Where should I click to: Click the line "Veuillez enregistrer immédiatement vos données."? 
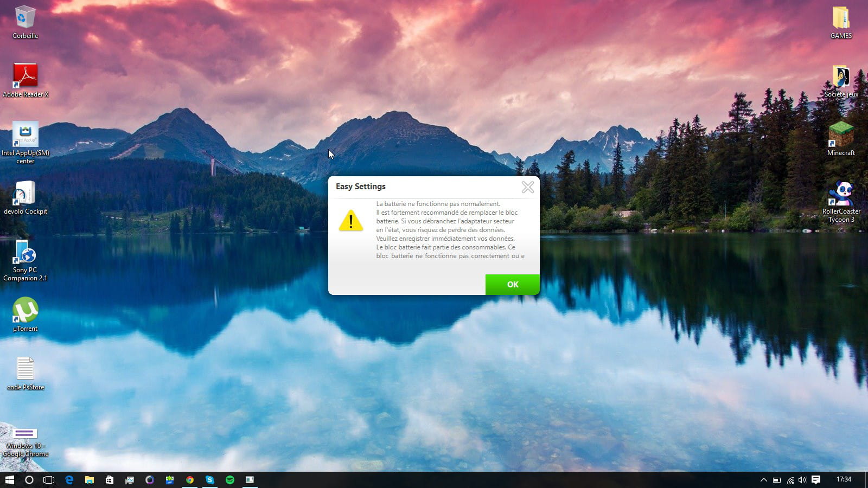(445, 239)
